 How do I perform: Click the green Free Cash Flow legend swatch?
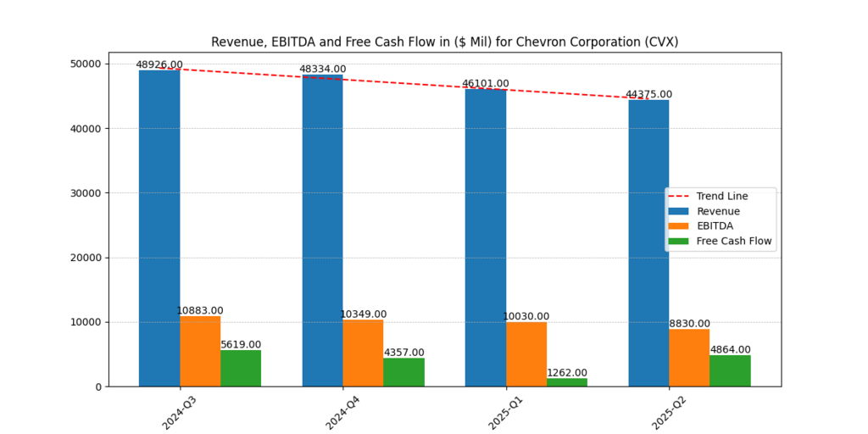(680, 241)
